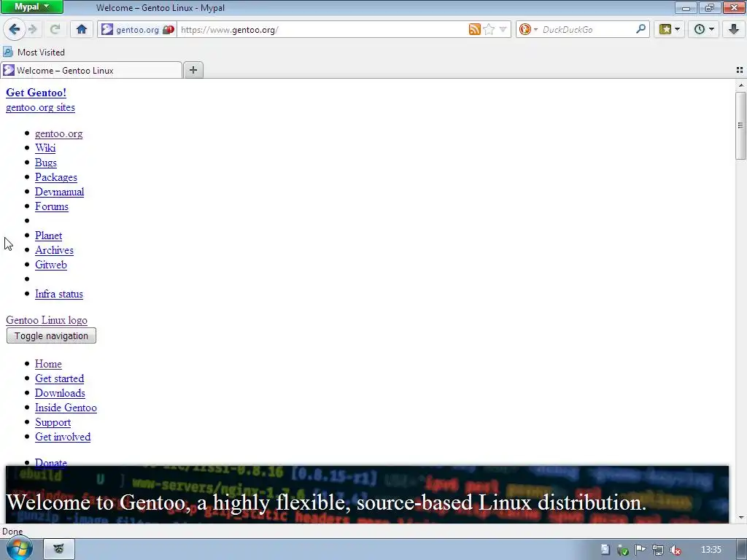Click the taskbar clock showing 13:35
The image size is (747, 560).
tap(711, 550)
